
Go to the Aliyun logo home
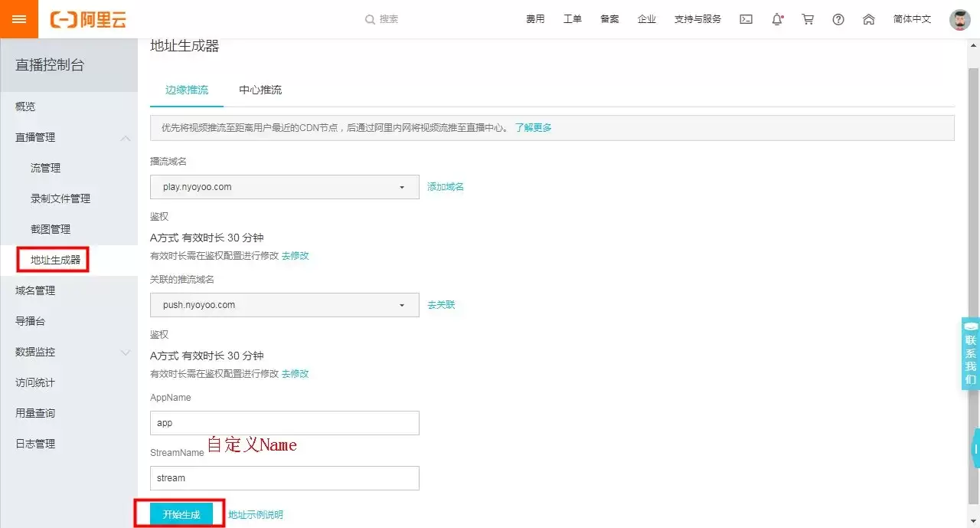[88, 19]
